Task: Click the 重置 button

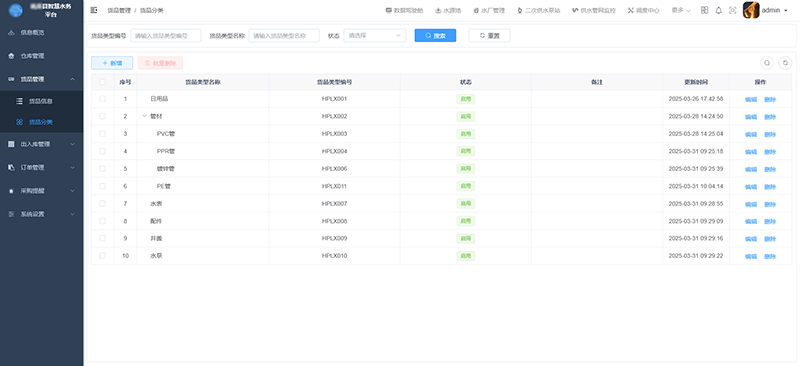Action: (489, 35)
